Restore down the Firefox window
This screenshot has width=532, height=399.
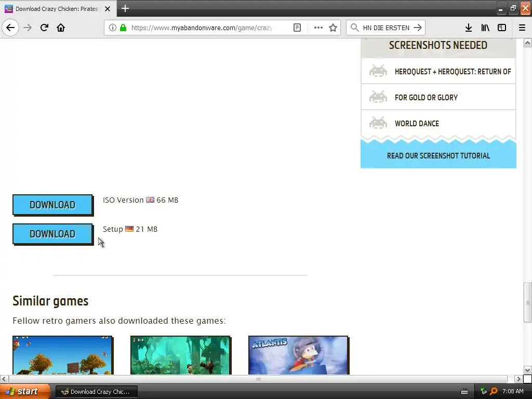(x=513, y=9)
